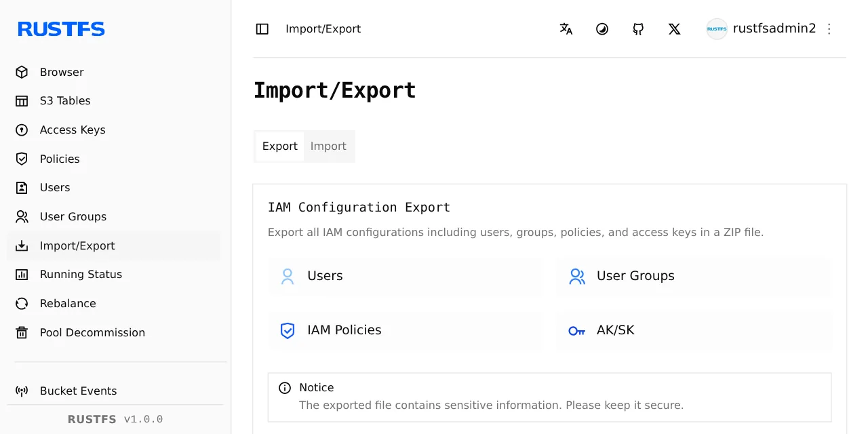Click the Rebalance circular arrows icon

[22, 304]
